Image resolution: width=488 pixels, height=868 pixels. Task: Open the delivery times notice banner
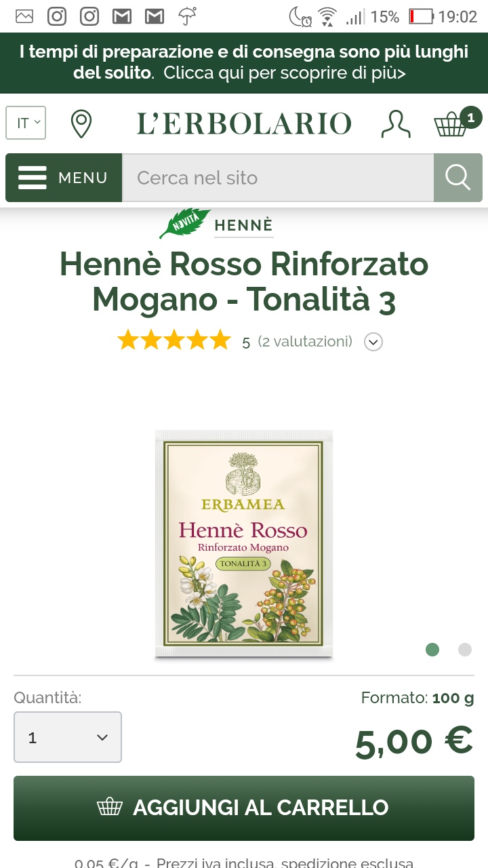(244, 62)
